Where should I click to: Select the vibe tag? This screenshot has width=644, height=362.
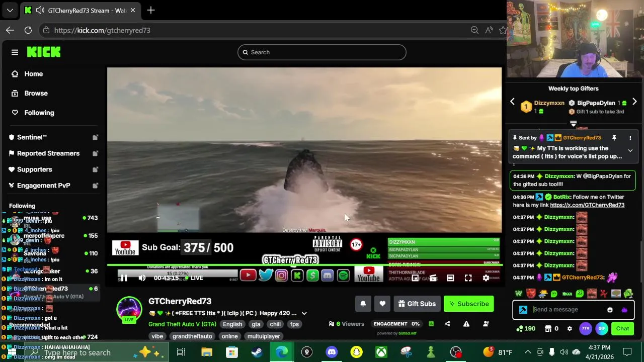(x=157, y=336)
